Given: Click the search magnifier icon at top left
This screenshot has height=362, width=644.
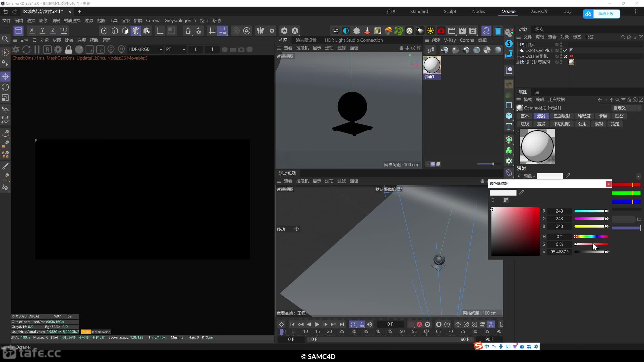Looking at the screenshot, I should pos(5,39).
